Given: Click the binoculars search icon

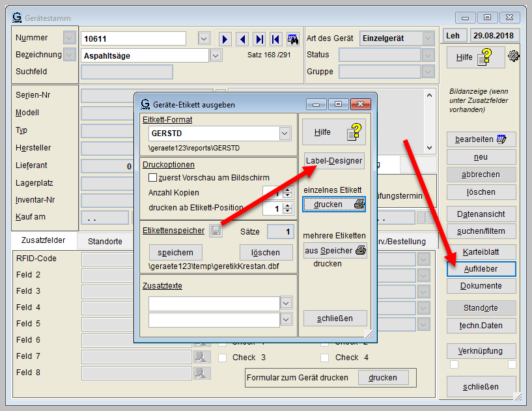Looking at the screenshot, I should point(292,39).
